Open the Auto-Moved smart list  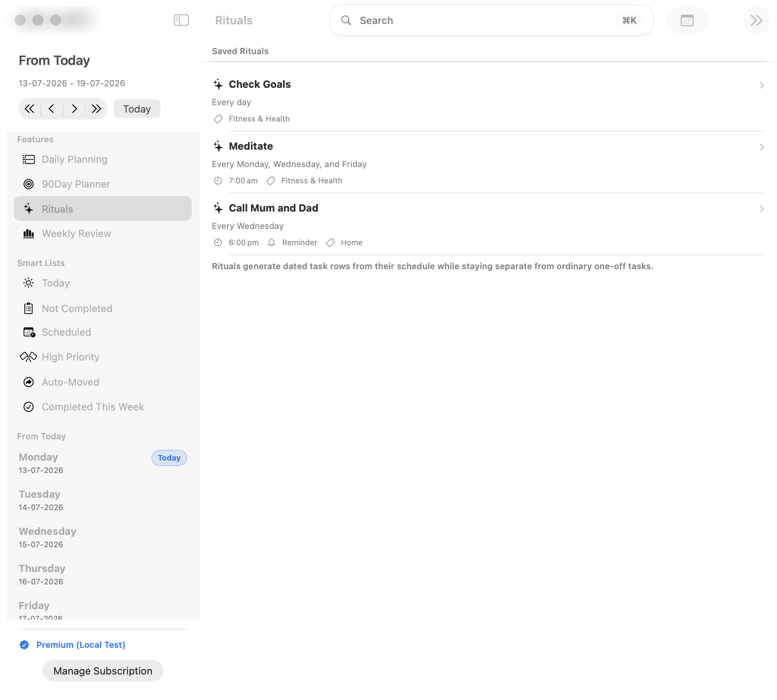(103, 382)
